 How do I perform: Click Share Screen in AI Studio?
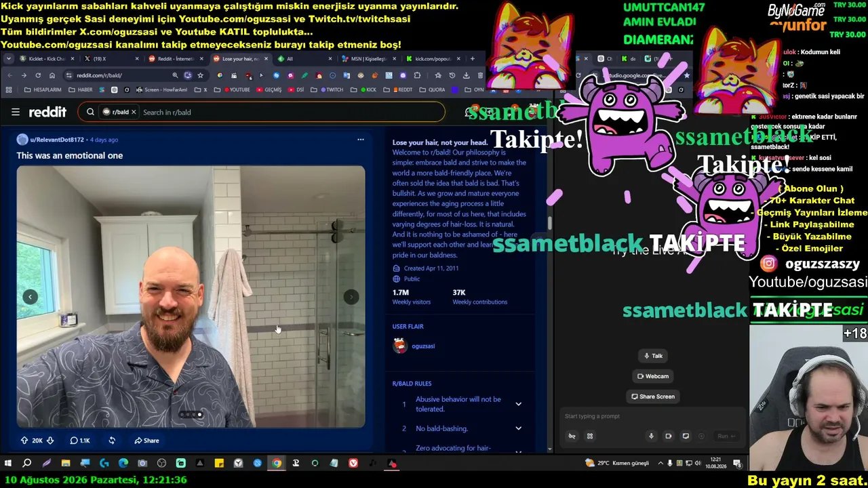tap(653, 396)
